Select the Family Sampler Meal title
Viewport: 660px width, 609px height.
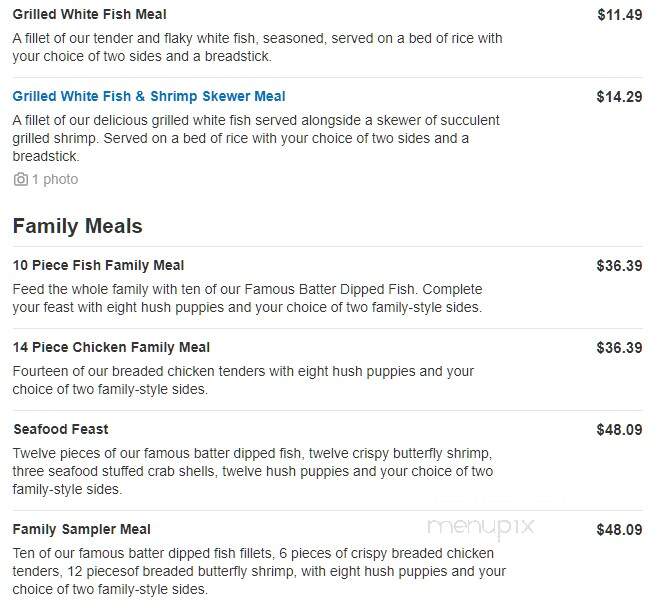click(82, 529)
